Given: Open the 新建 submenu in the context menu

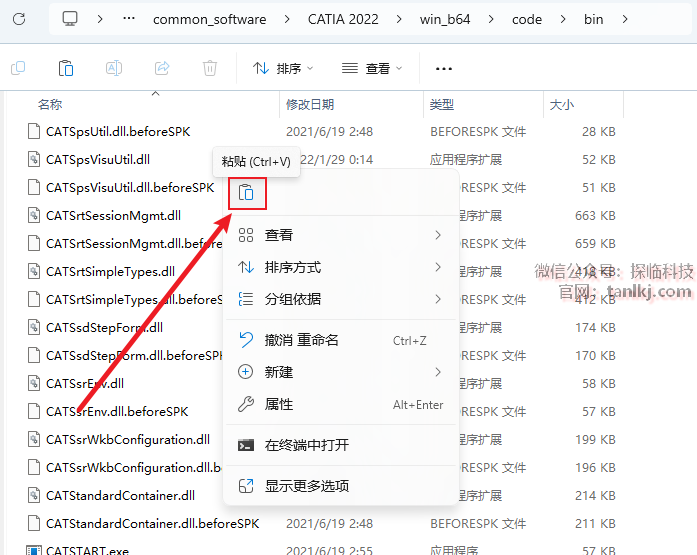Looking at the screenshot, I should pyautogui.click(x=341, y=372).
